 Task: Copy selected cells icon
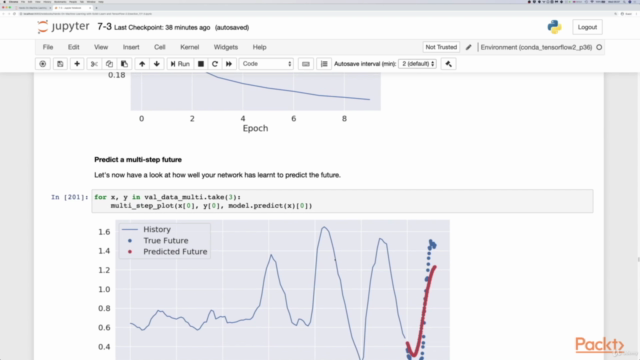click(x=109, y=64)
